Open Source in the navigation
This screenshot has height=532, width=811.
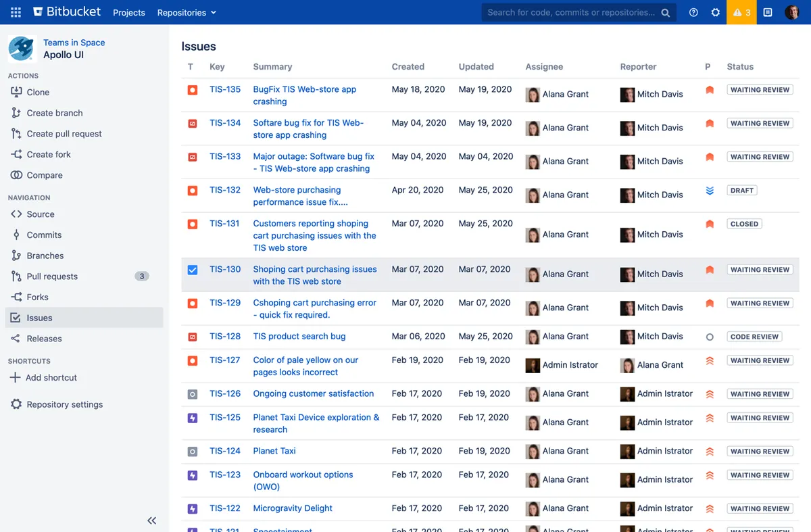coord(84,214)
